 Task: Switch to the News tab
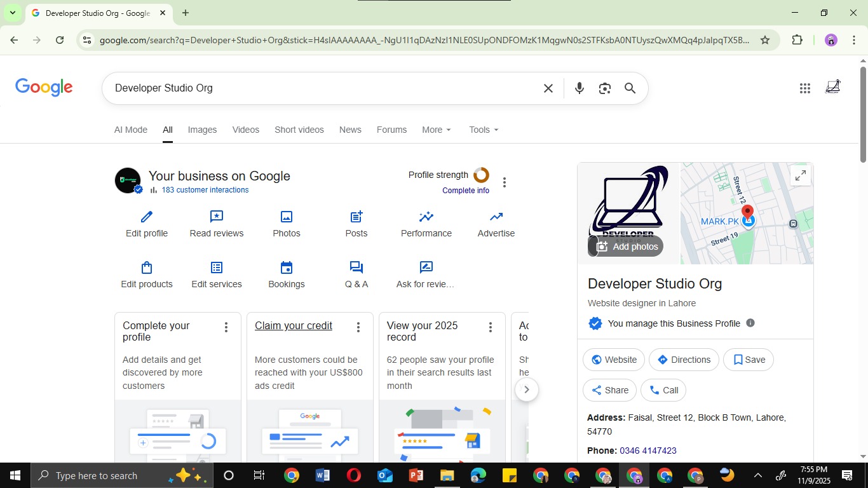point(350,130)
